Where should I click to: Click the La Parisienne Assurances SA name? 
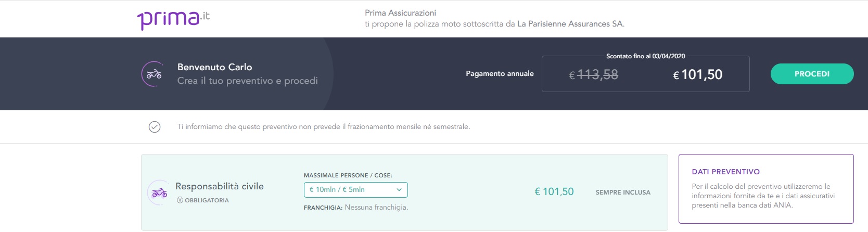click(x=570, y=24)
